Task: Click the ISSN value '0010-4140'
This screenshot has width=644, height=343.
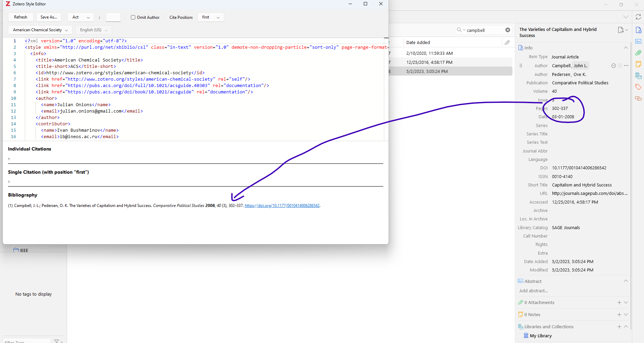Action: (562, 176)
